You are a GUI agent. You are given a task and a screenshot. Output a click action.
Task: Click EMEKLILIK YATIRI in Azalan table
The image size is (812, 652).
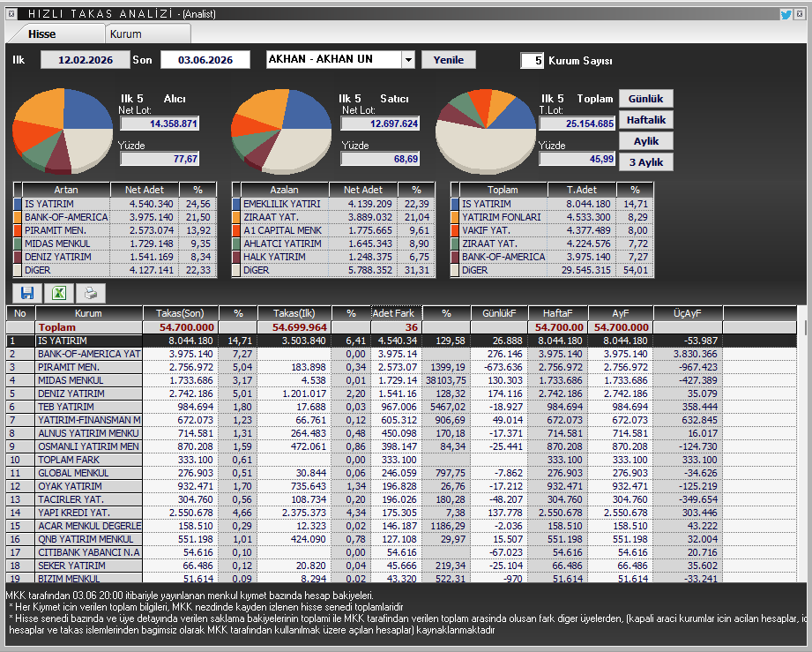[282, 204]
